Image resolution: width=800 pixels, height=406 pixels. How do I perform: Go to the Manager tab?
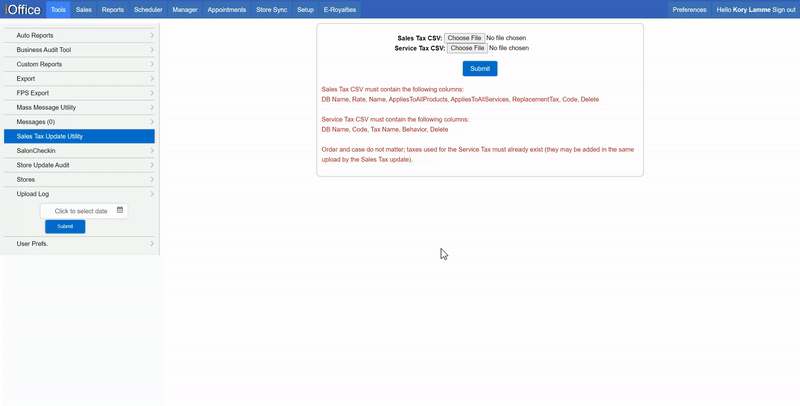(185, 10)
